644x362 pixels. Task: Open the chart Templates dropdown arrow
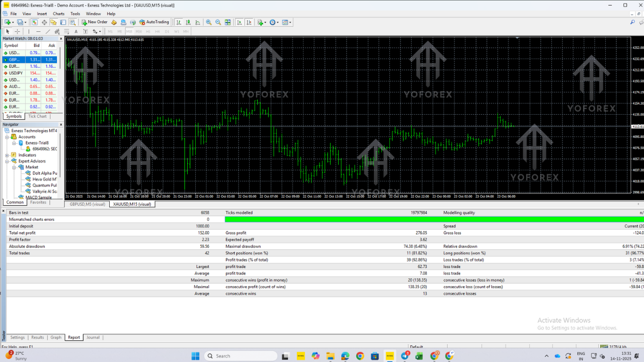coord(290,22)
